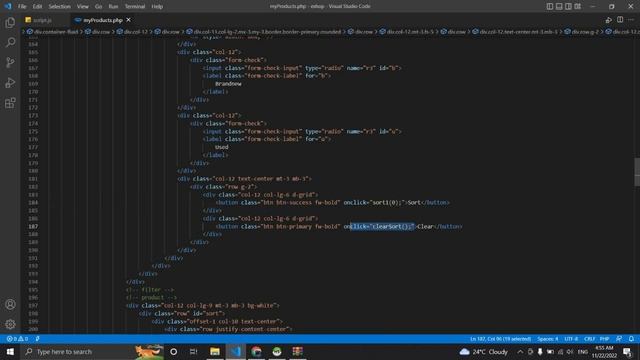
Task: Click line number 187 in the gutter
Action: point(33,227)
